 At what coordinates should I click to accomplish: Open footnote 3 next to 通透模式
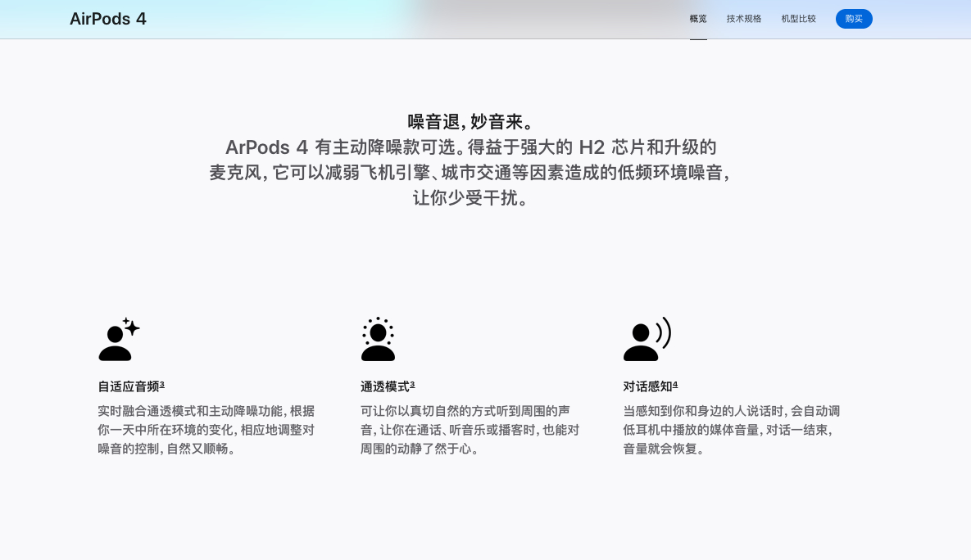click(x=412, y=384)
